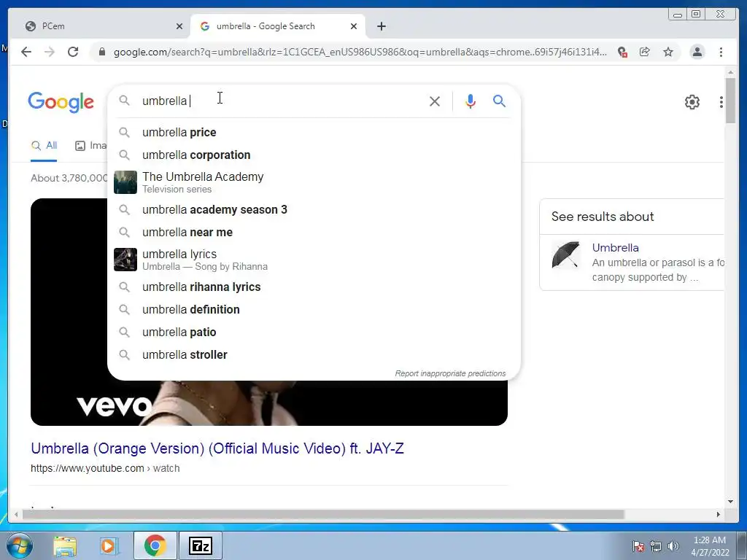Choose suggestion umbrella price
747x560 pixels.
point(314,133)
